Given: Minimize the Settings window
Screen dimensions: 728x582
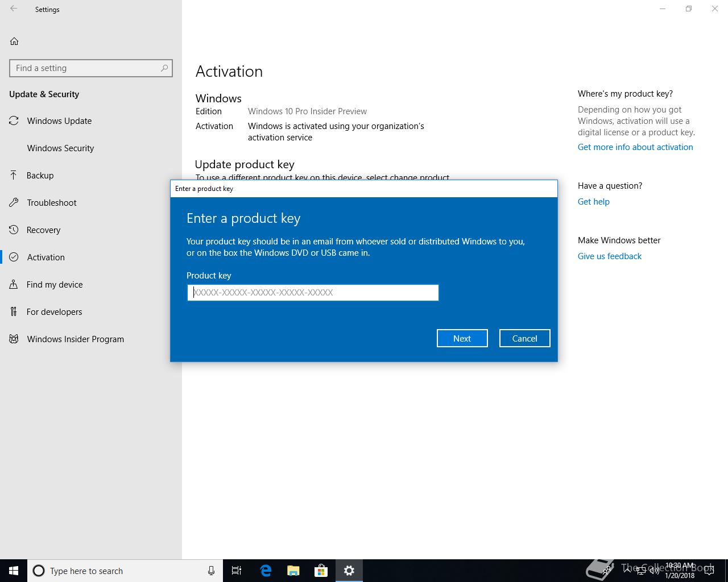Looking at the screenshot, I should coord(663,9).
